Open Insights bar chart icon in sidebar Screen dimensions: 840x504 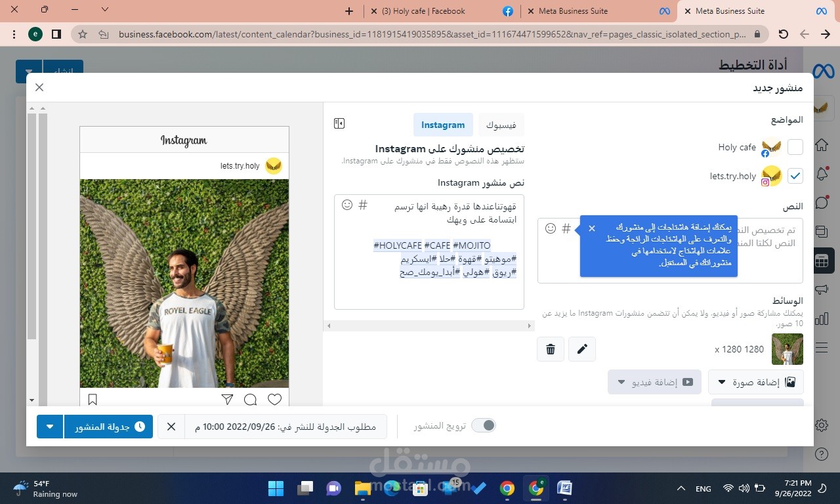pos(821,319)
